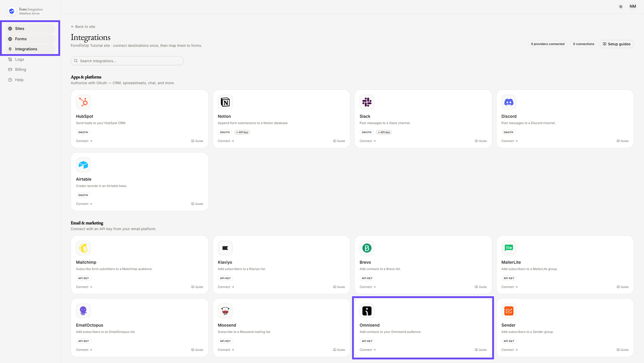The width and height of the screenshot is (644, 363).
Task: Click the Slack logo icon
Action: tap(367, 102)
